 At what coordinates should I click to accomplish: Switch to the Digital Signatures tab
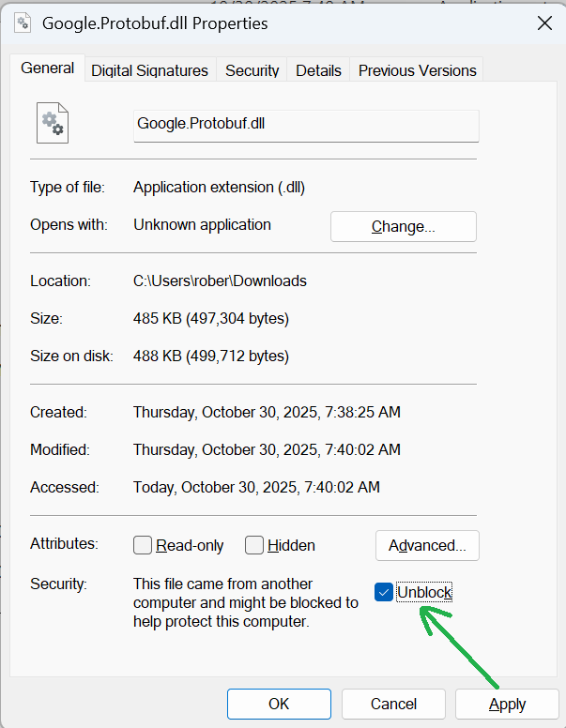(x=149, y=70)
